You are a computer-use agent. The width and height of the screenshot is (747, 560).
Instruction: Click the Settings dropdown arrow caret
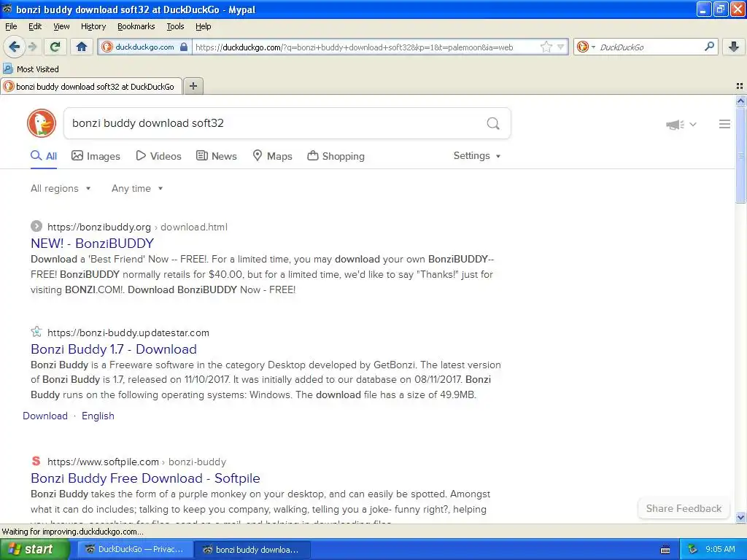498,156
